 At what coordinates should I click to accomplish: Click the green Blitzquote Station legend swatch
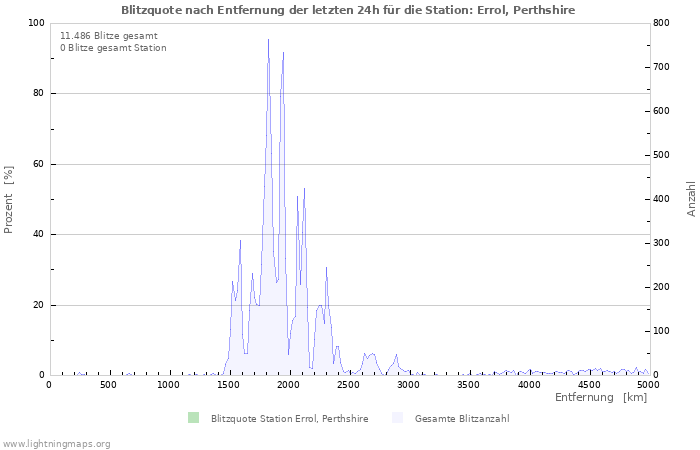tap(193, 418)
